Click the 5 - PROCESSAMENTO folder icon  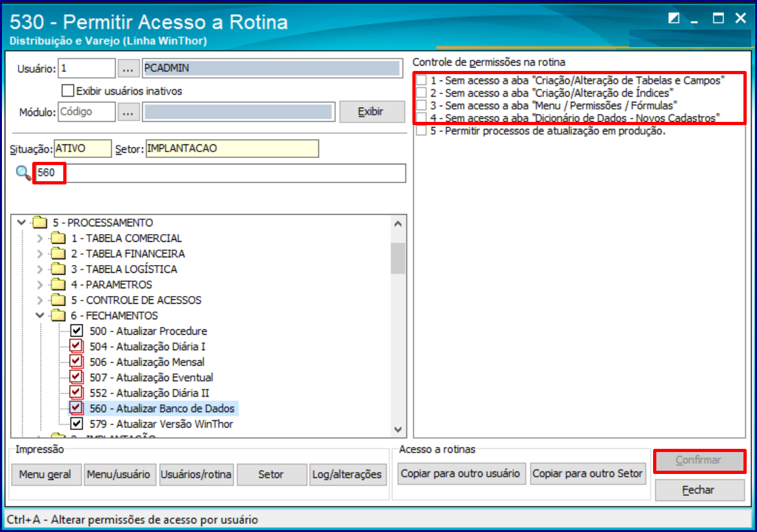click(39, 222)
